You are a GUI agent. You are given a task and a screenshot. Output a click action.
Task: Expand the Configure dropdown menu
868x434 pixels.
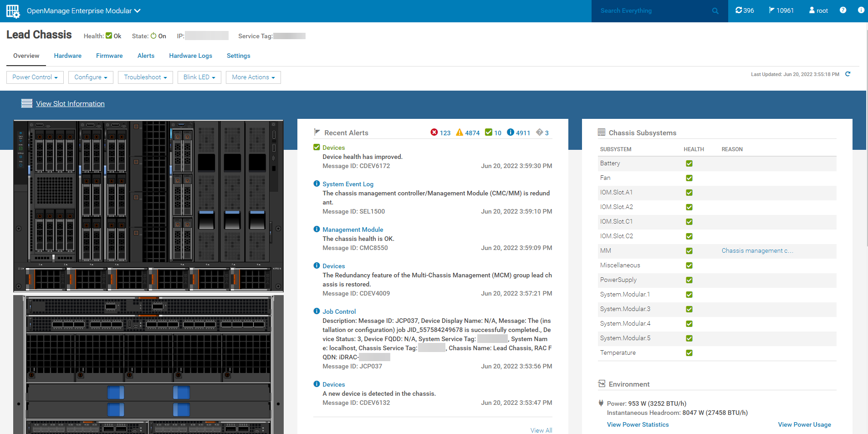[91, 77]
